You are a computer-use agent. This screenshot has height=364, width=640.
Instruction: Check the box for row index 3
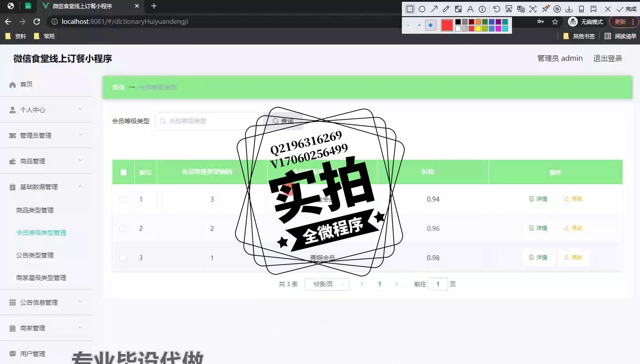coord(123,258)
